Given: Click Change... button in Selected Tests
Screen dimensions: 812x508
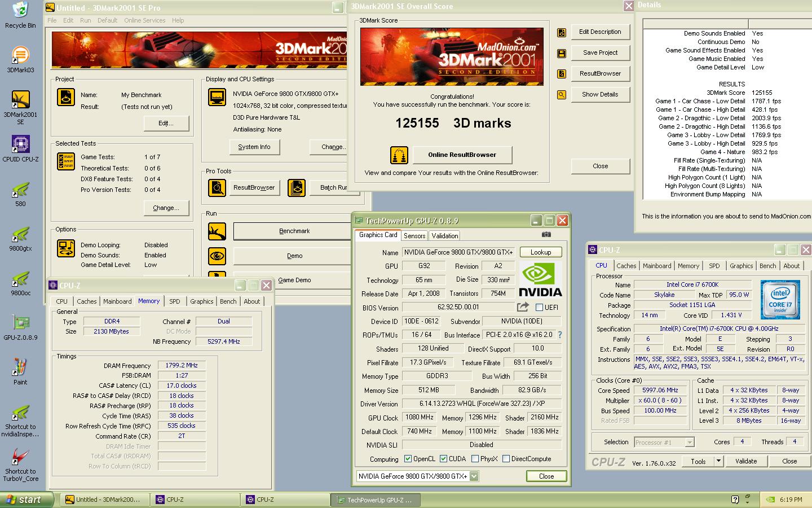Looking at the screenshot, I should tap(166, 208).
